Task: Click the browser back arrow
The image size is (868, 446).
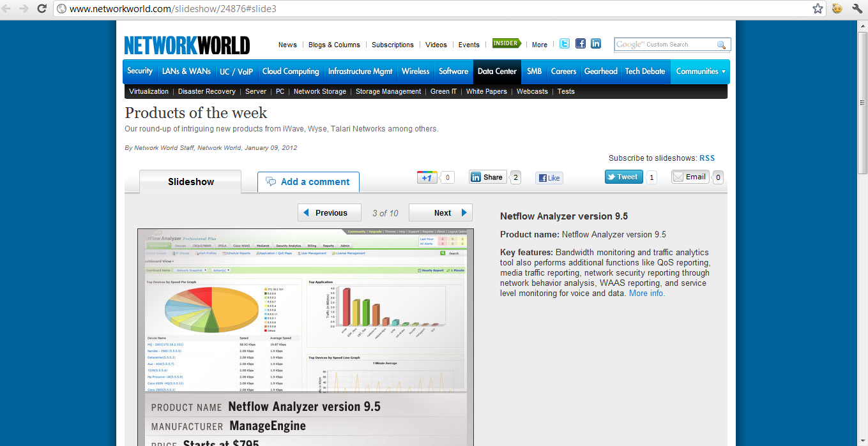Action: click(8, 9)
